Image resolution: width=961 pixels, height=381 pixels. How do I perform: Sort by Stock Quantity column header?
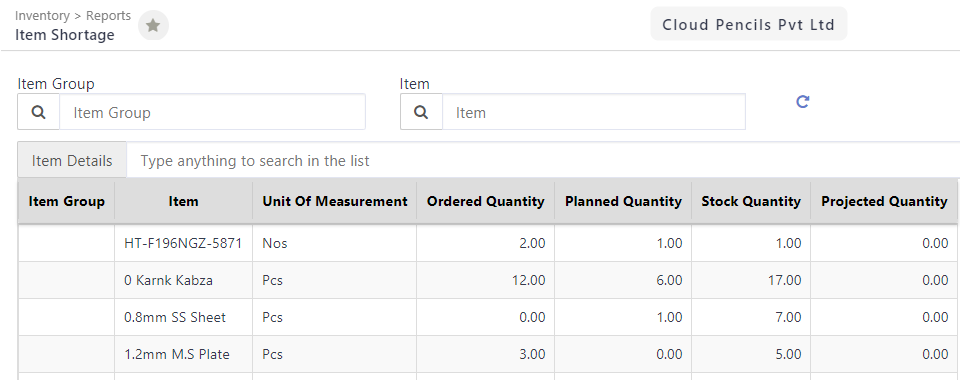751,202
